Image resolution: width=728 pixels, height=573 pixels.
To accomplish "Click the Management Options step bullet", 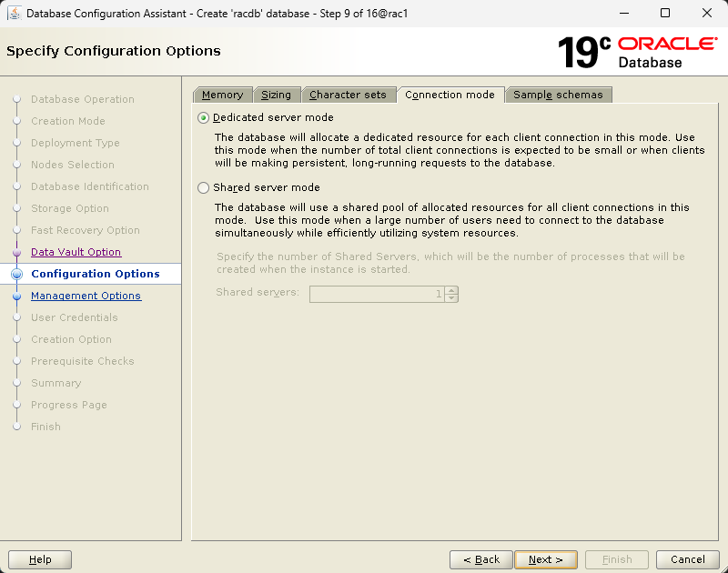I will (16, 296).
